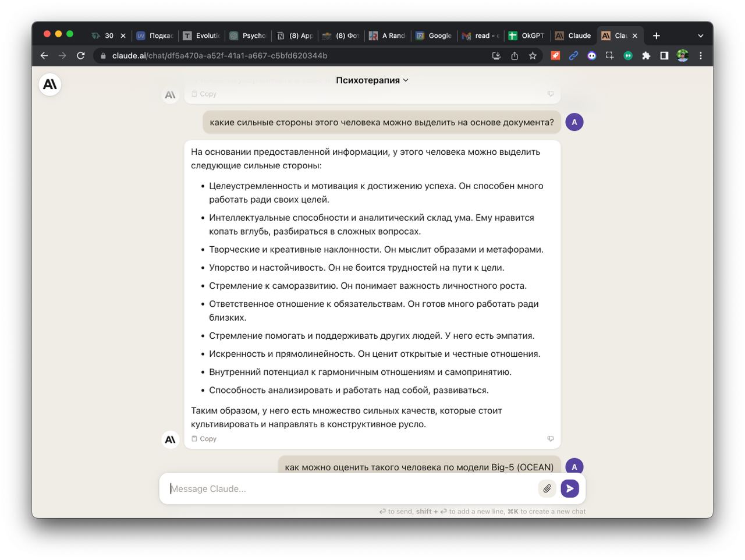Open tab search chevron dropdown
Image resolution: width=745 pixels, height=560 pixels.
tap(701, 36)
